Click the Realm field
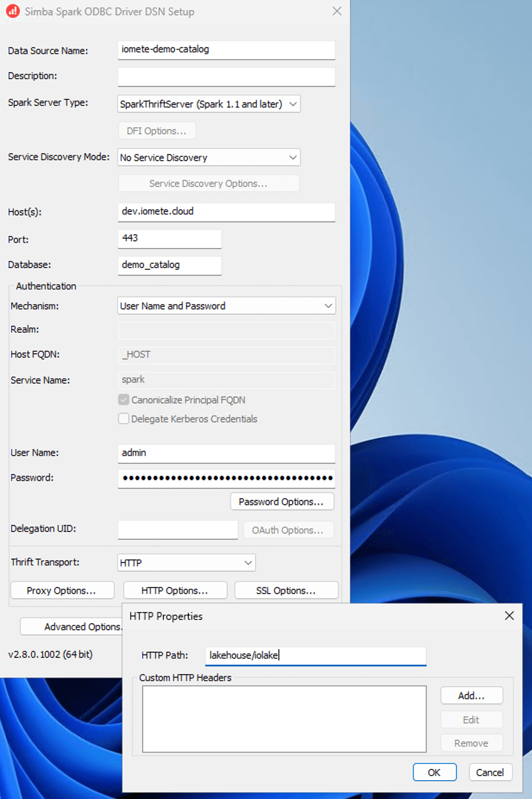The height and width of the screenshot is (799, 532). (x=226, y=330)
